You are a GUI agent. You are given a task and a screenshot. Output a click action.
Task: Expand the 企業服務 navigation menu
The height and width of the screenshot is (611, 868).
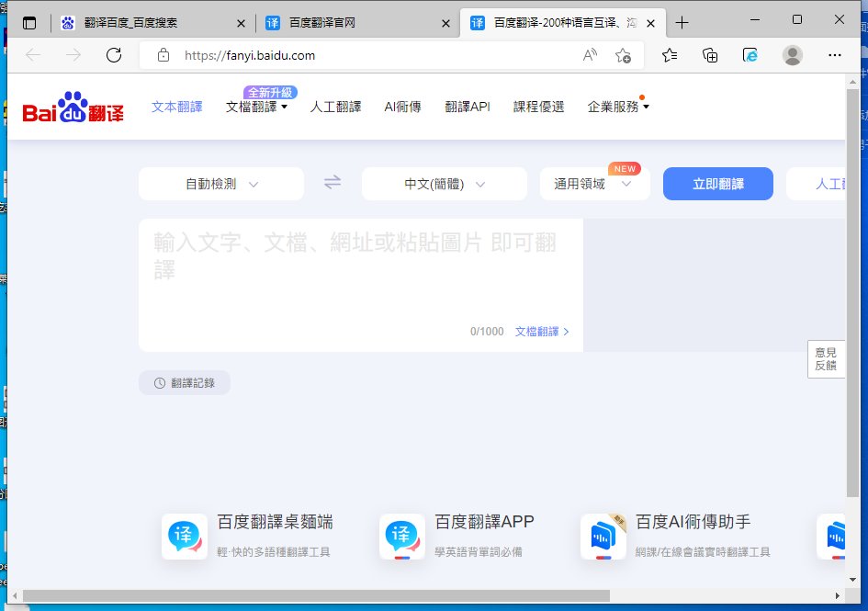tap(618, 107)
